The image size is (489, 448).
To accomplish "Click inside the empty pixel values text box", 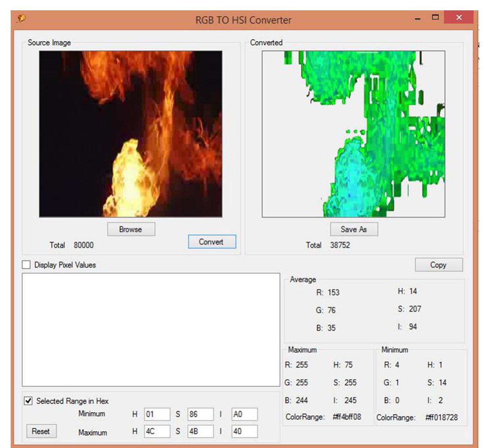I will [x=151, y=330].
